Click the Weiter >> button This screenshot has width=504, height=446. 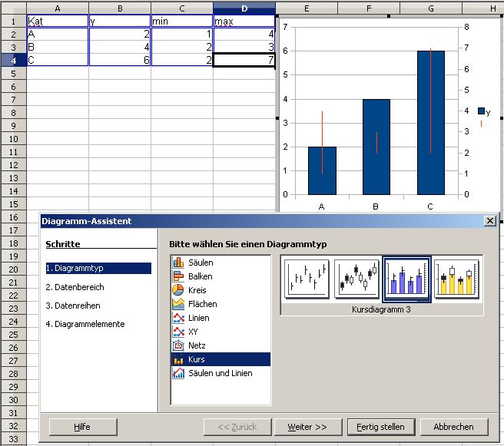click(x=307, y=427)
